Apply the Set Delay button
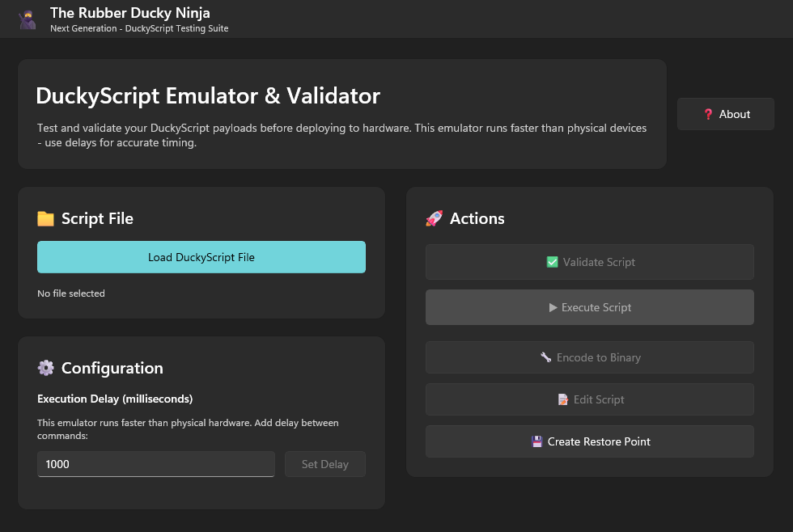The image size is (793, 532). tap(325, 464)
